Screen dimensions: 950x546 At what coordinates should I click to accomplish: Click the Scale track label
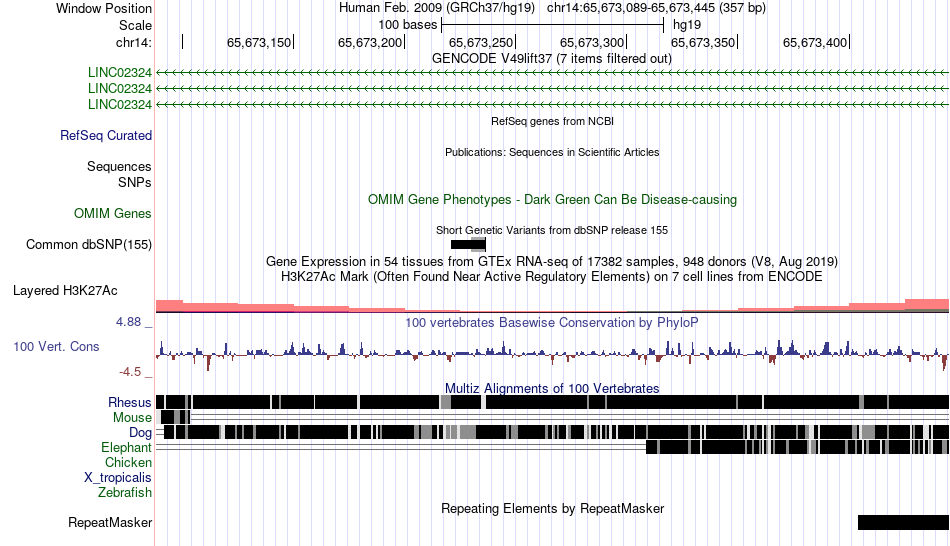tap(135, 25)
